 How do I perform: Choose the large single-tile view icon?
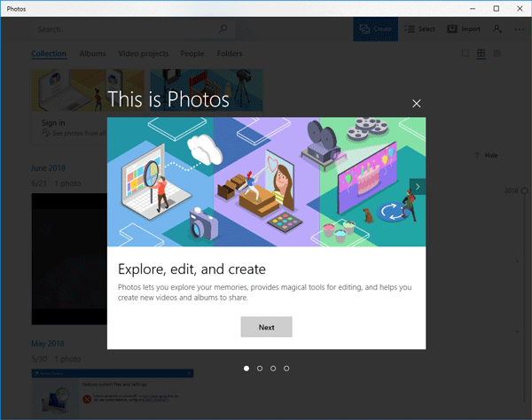coord(465,53)
